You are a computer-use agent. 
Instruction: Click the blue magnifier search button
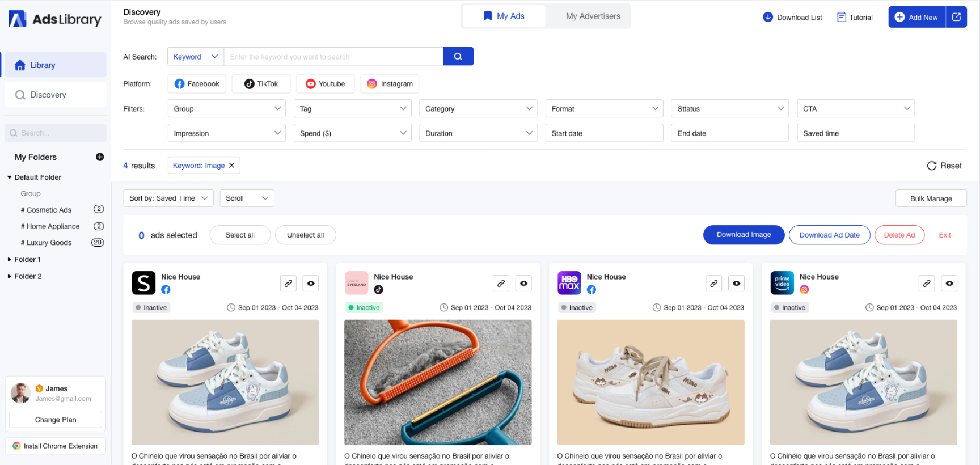(458, 57)
